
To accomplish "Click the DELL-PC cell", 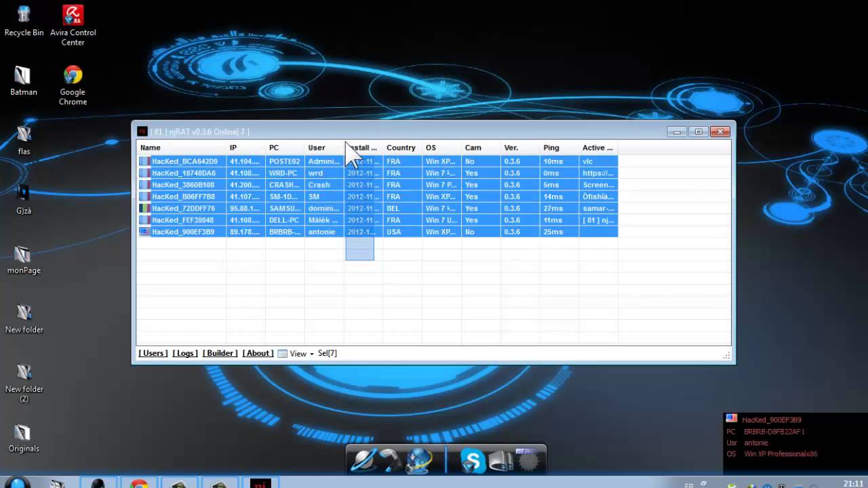I will click(284, 220).
